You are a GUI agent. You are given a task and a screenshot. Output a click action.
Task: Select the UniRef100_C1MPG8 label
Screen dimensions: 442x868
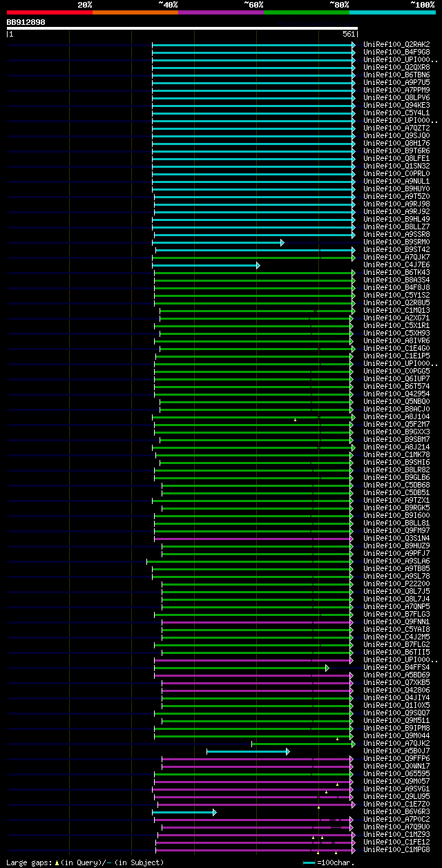coord(396,849)
